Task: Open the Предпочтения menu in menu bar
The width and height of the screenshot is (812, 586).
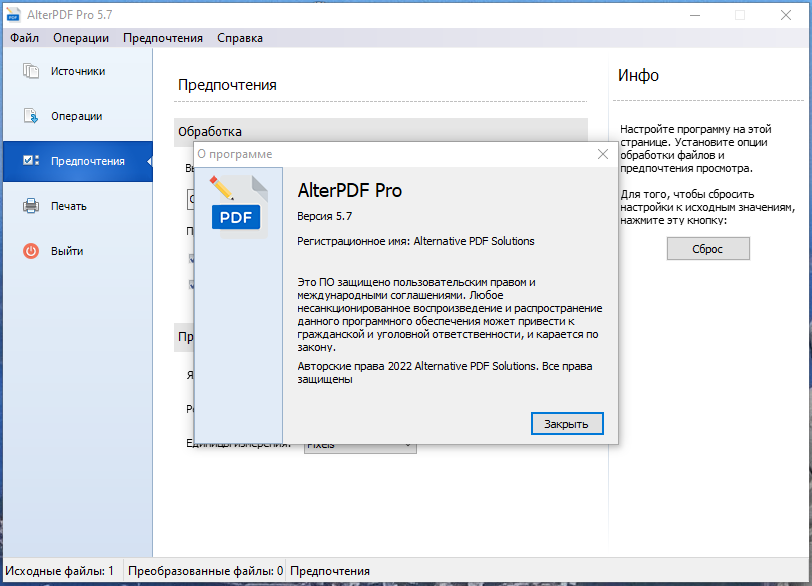Action: (163, 38)
